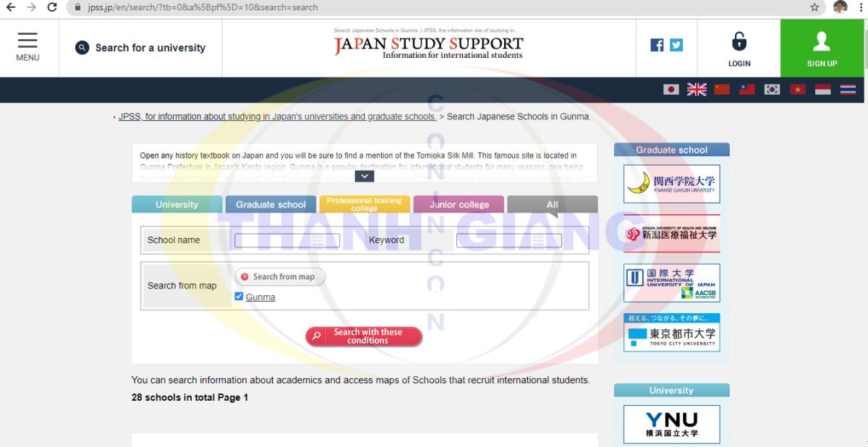Expand the collapsed Gunma description text
Viewport: 868px width, 447px height.
(364, 176)
